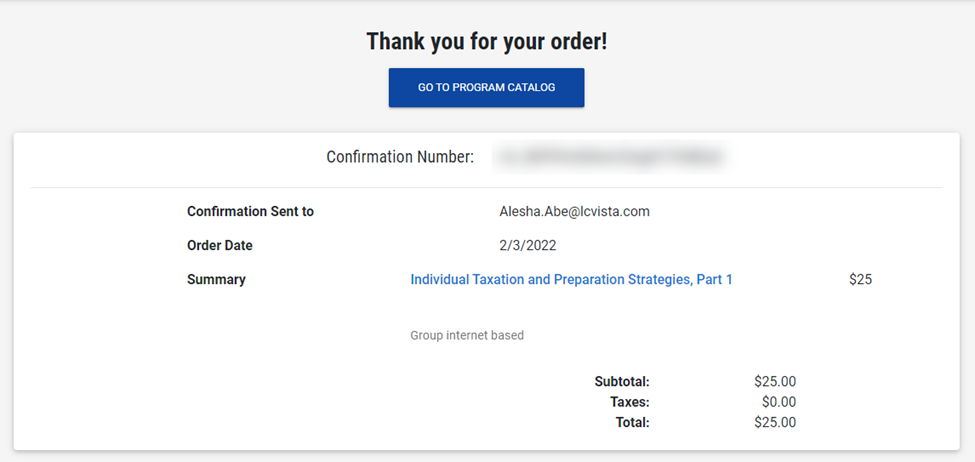The image size is (975, 462).
Task: Click the $25 course price
Action: (860, 280)
